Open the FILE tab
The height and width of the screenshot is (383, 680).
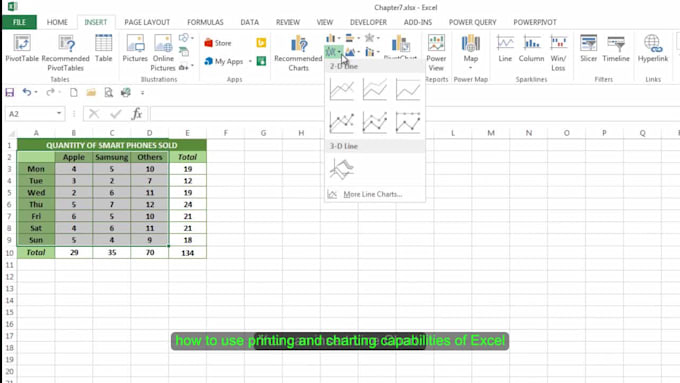pos(19,22)
